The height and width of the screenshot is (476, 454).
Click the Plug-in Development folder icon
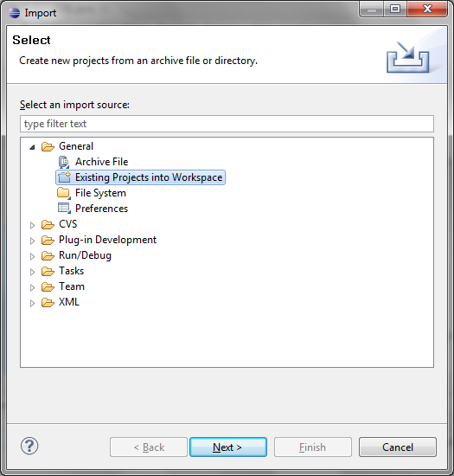tap(48, 240)
